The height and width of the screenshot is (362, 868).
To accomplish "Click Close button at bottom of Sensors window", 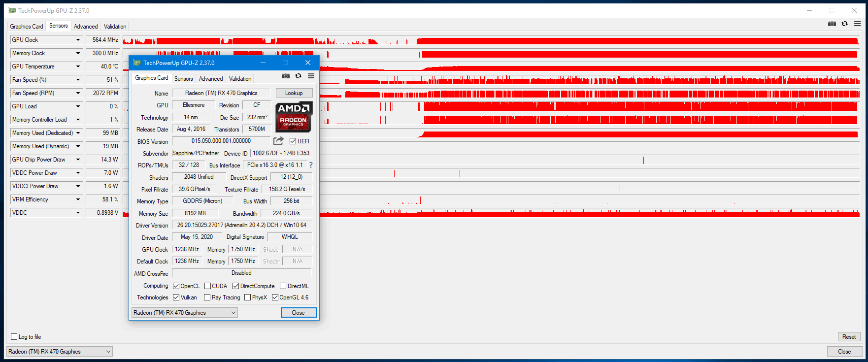I will click(x=845, y=352).
